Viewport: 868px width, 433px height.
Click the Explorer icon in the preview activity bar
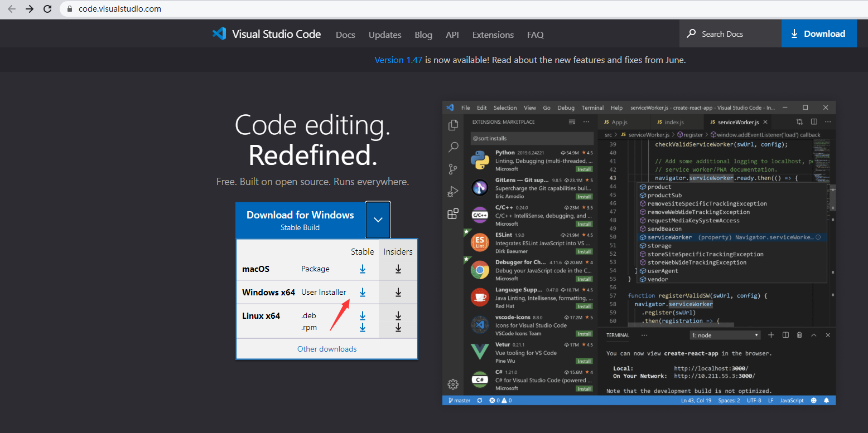tap(453, 125)
